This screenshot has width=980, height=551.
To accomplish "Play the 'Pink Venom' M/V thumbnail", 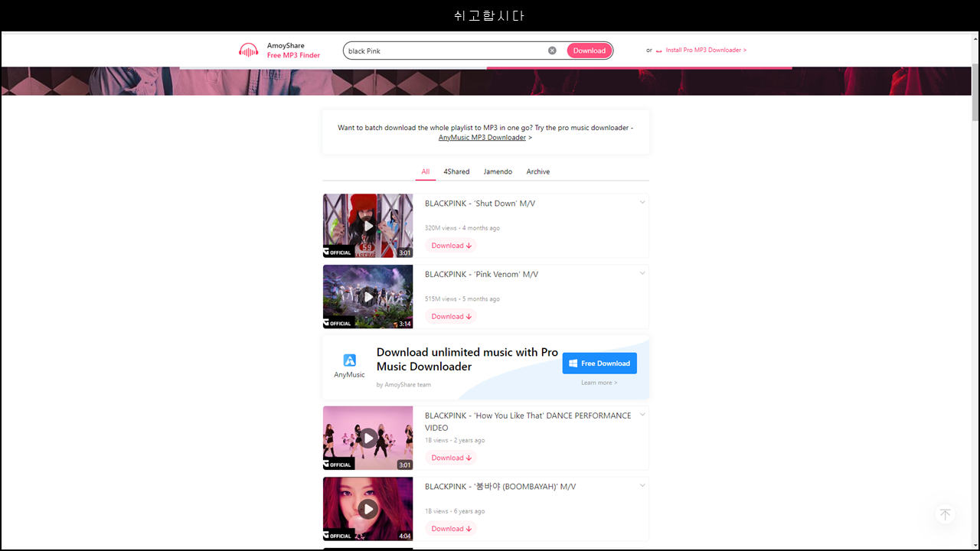I will (367, 296).
